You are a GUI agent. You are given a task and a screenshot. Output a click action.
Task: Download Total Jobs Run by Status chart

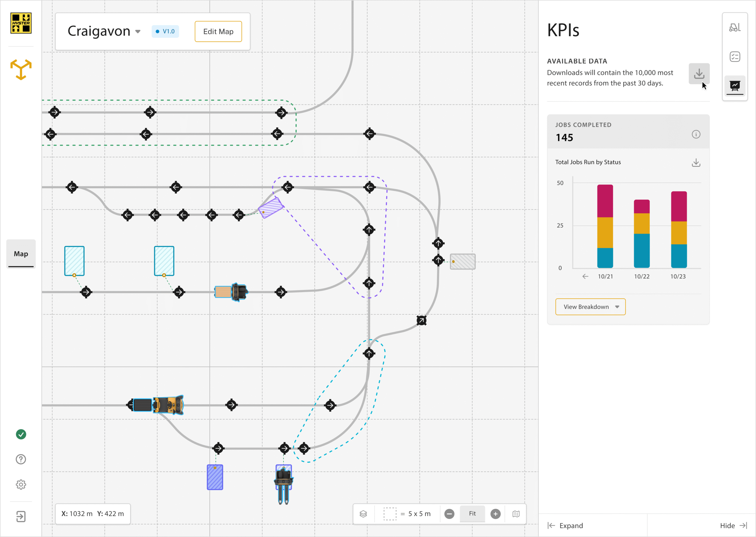coord(696,162)
